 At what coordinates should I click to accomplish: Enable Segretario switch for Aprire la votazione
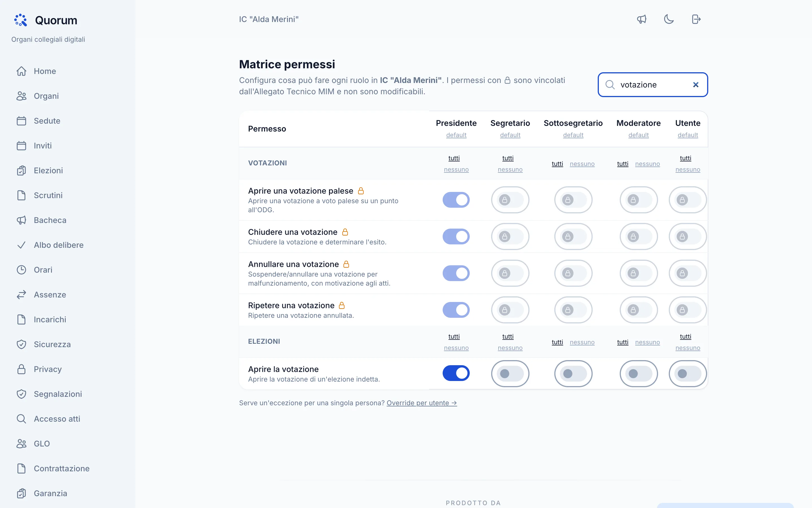pos(510,374)
